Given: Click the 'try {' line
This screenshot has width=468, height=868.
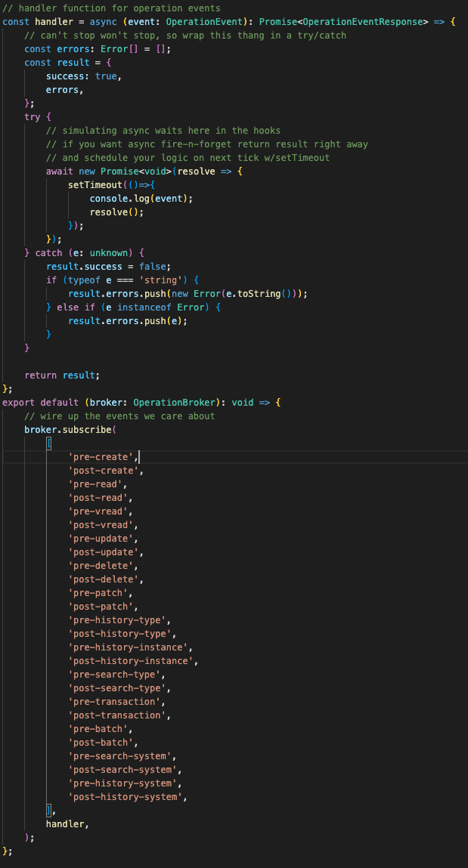Looking at the screenshot, I should (x=38, y=117).
